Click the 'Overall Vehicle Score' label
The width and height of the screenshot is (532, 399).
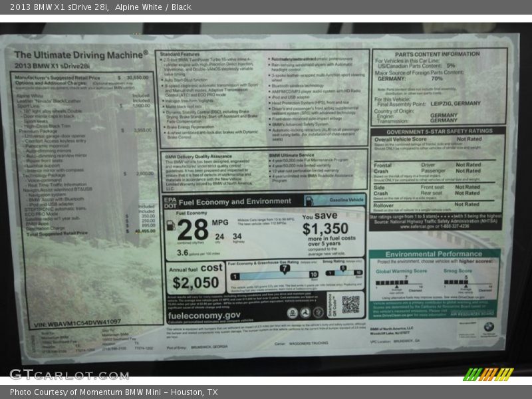point(400,140)
